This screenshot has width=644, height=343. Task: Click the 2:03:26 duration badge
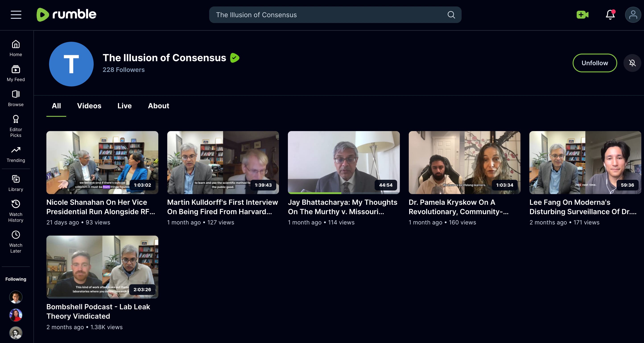point(142,289)
